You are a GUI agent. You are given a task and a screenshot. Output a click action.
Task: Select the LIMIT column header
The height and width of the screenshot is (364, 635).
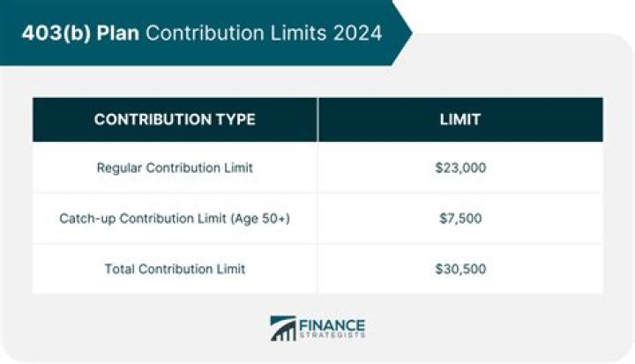click(459, 119)
